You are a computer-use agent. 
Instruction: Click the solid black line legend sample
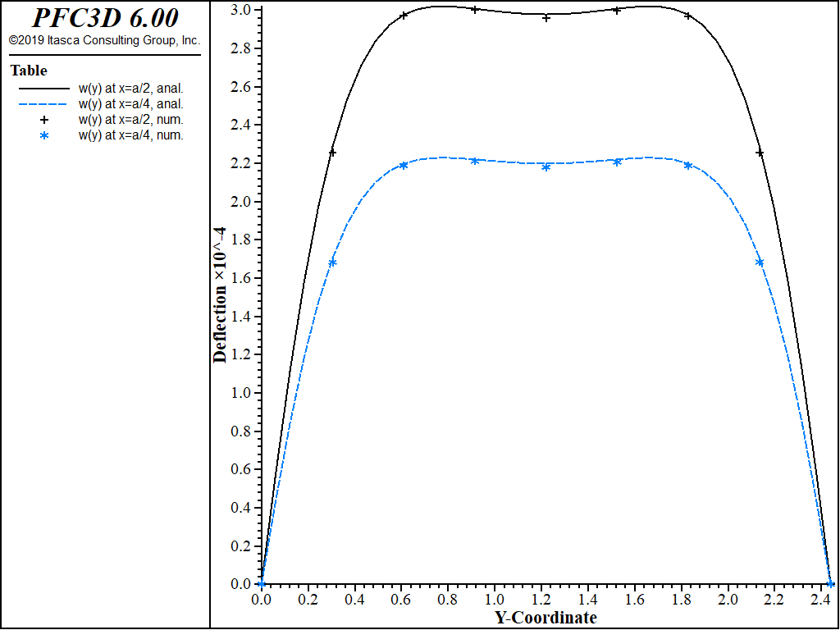click(x=44, y=89)
